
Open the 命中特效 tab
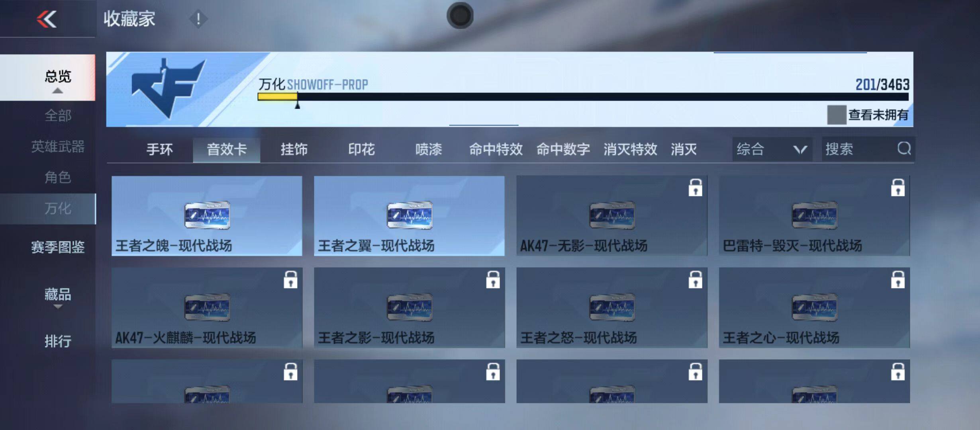(x=496, y=149)
